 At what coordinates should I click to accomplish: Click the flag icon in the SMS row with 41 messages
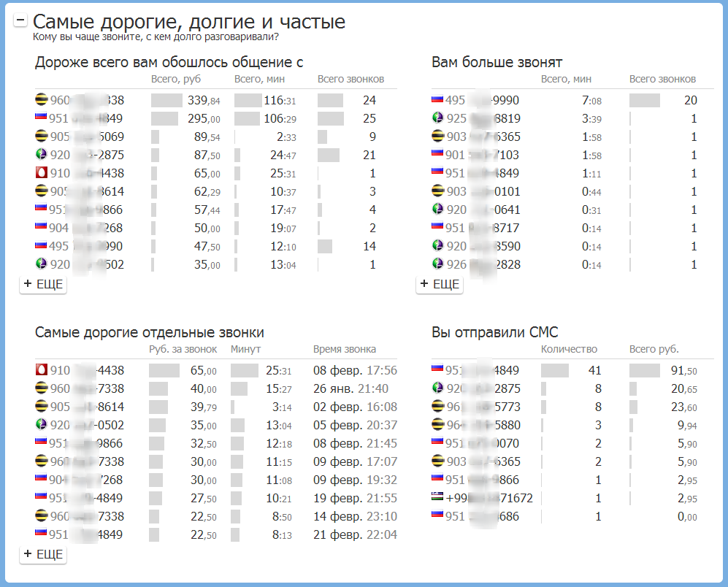[x=437, y=369]
